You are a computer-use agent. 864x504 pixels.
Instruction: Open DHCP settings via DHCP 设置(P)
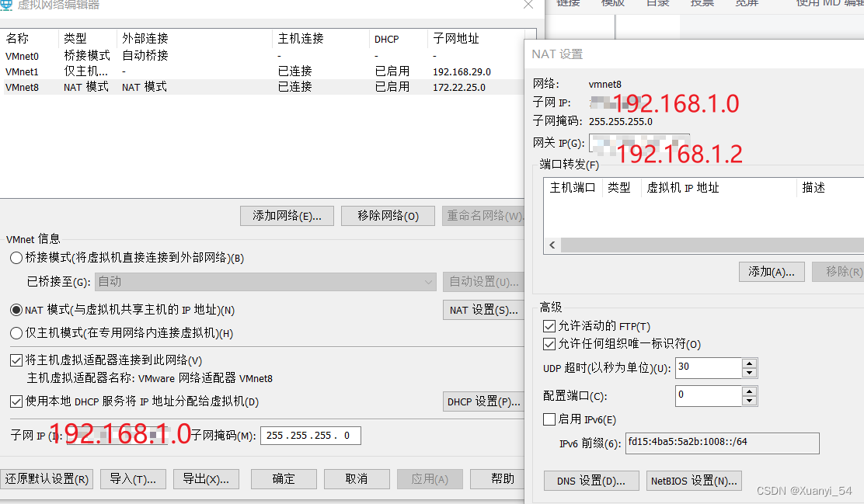coord(484,401)
